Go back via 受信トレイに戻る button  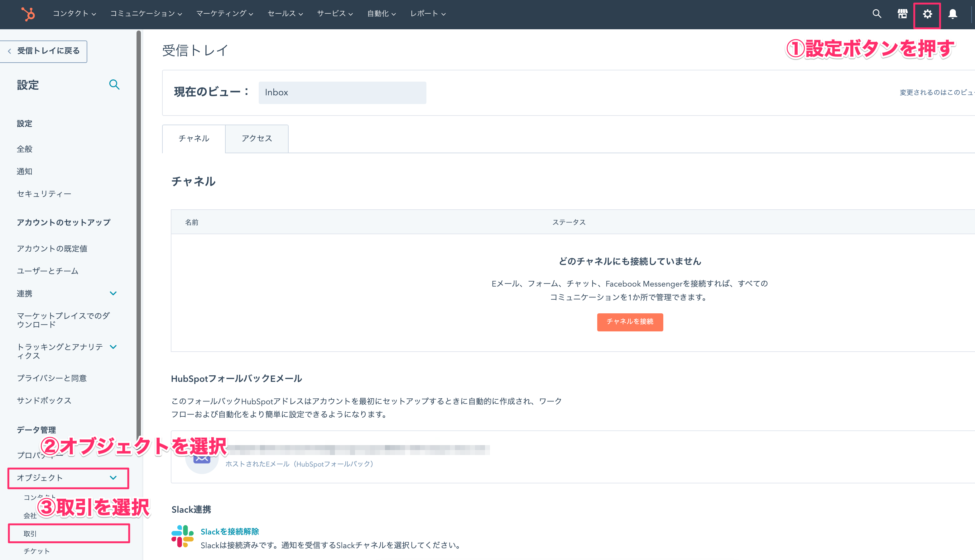coord(44,51)
